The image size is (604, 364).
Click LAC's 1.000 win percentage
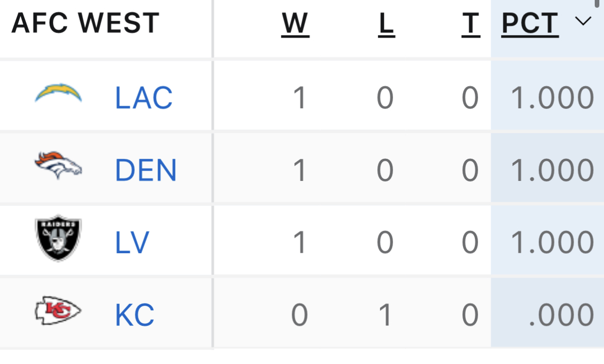(x=552, y=98)
